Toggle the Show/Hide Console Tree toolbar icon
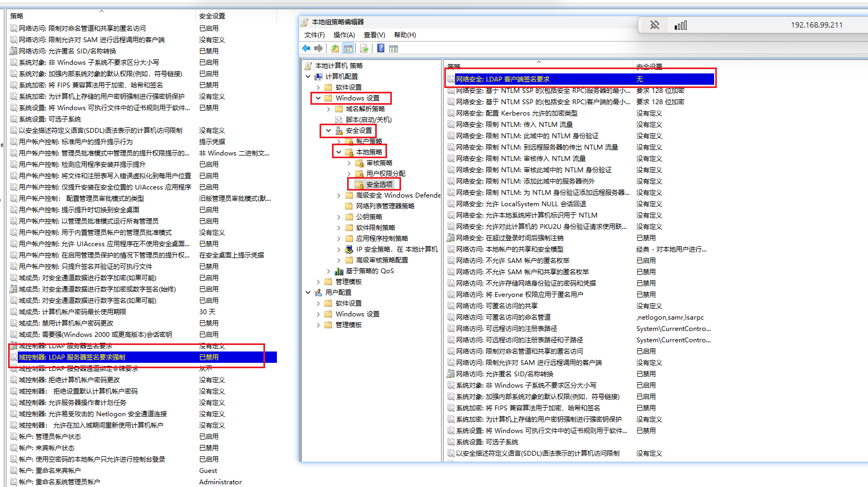Viewport: 868px width, 487px height. coord(348,49)
